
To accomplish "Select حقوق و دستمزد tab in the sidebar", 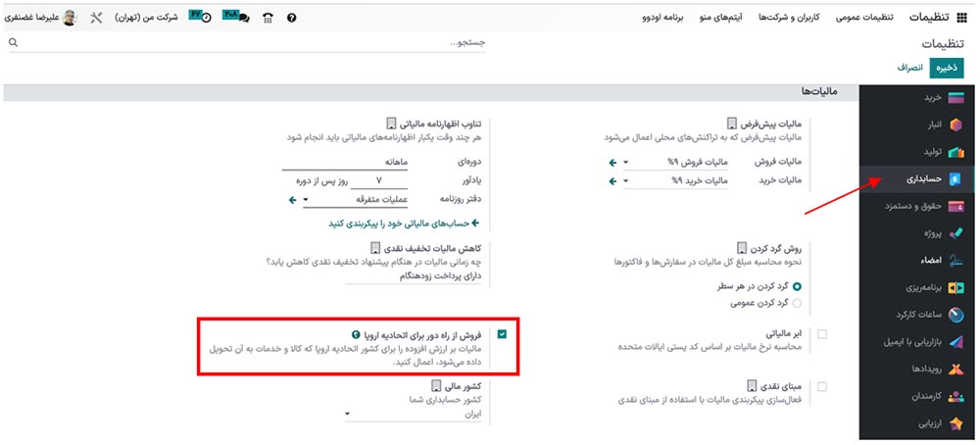I will [918, 206].
